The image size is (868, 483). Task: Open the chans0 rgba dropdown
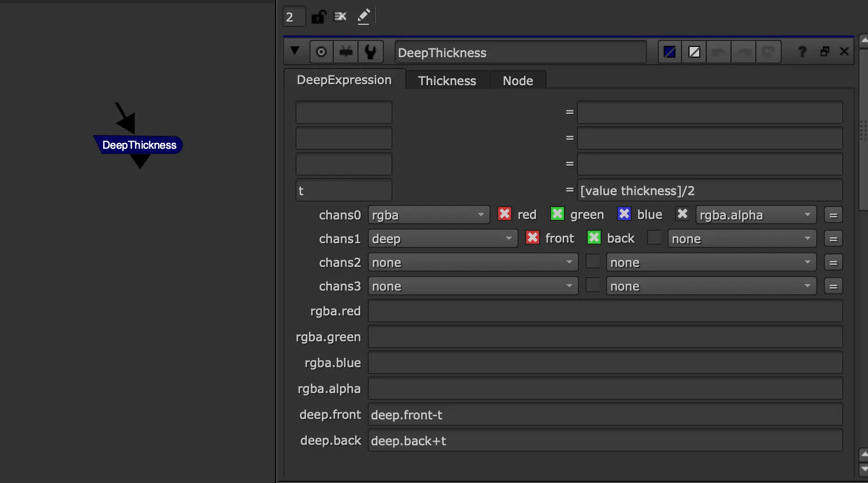click(429, 215)
